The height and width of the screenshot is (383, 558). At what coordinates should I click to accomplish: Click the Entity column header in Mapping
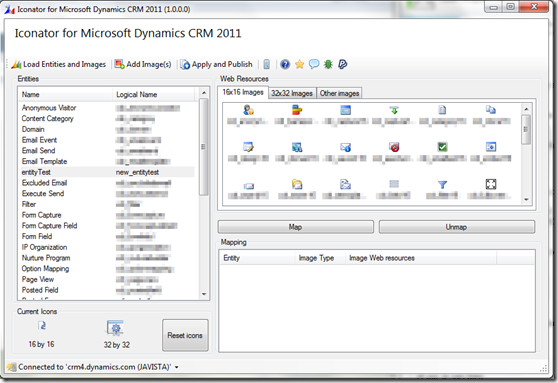257,258
